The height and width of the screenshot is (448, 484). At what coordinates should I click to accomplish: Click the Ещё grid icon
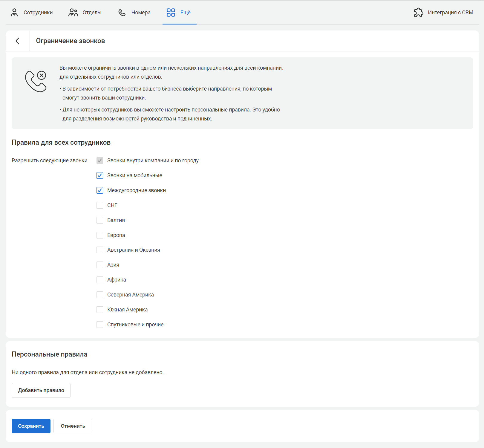click(171, 13)
